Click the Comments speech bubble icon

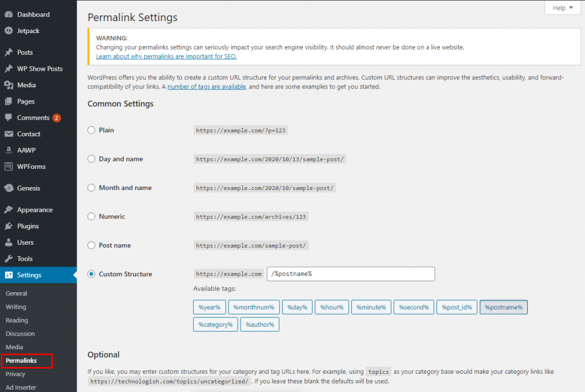(9, 118)
